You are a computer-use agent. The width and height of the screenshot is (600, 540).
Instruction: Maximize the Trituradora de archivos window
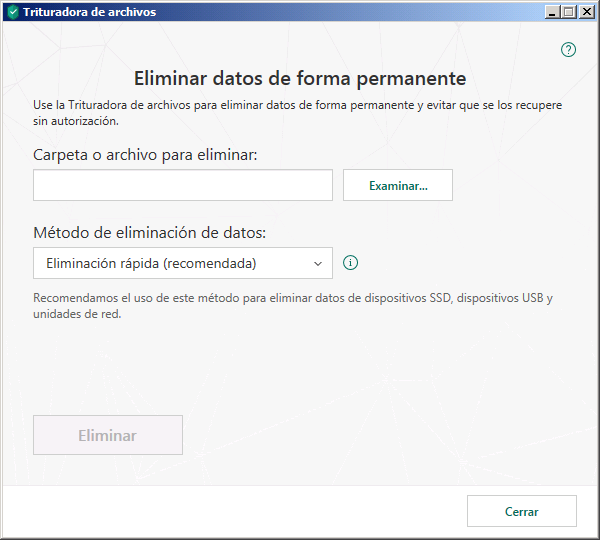tap(569, 12)
